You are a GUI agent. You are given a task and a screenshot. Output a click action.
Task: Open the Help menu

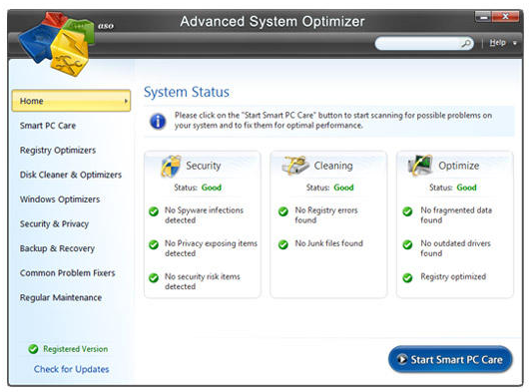pos(497,43)
